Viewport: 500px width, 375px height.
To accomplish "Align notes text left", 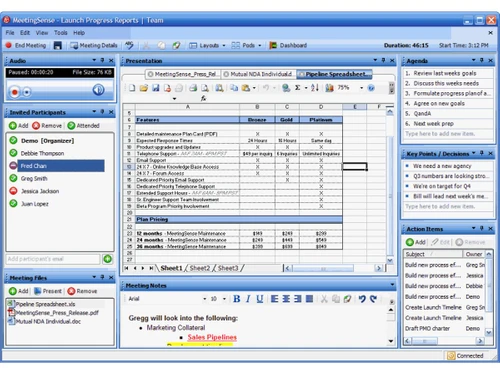I will point(274,299).
